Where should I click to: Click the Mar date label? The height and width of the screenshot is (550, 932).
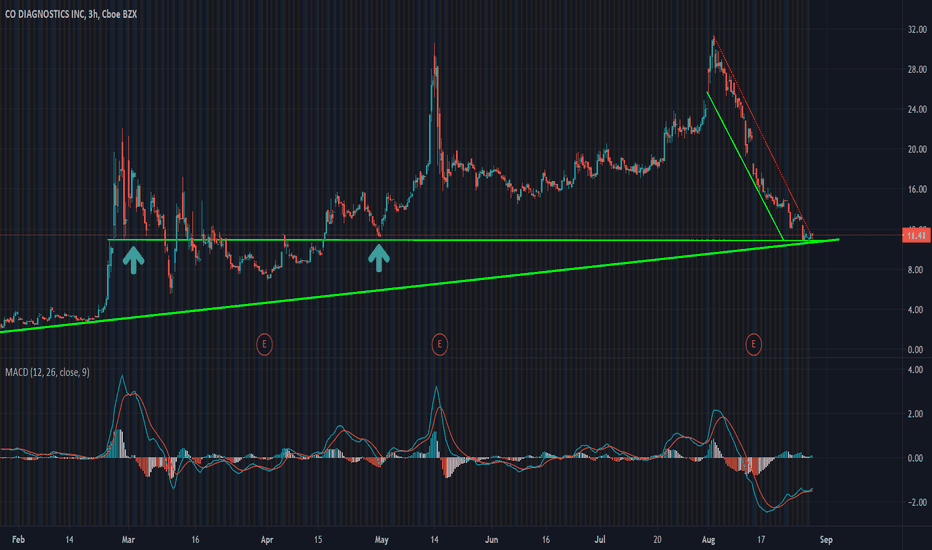pos(128,540)
